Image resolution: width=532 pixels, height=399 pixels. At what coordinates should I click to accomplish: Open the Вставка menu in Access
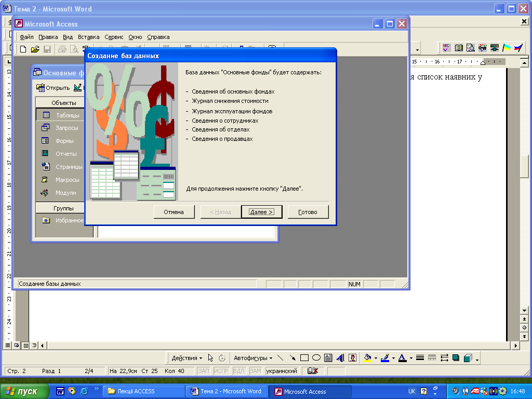[88, 37]
